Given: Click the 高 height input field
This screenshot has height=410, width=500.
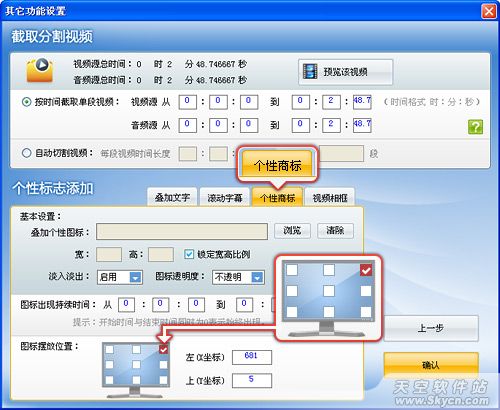Looking at the screenshot, I should point(161,254).
